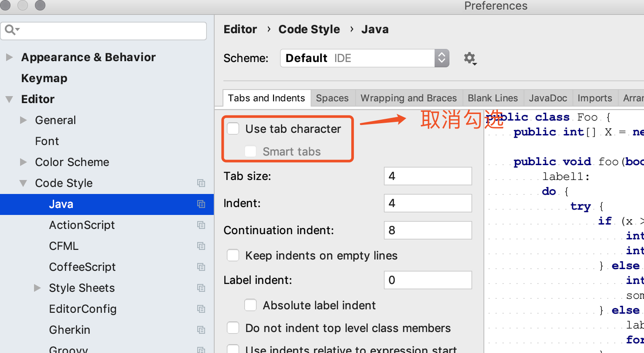Screen dimensions: 644x353
Task: Click the copy icon next to ActionScript
Action: [201, 225]
